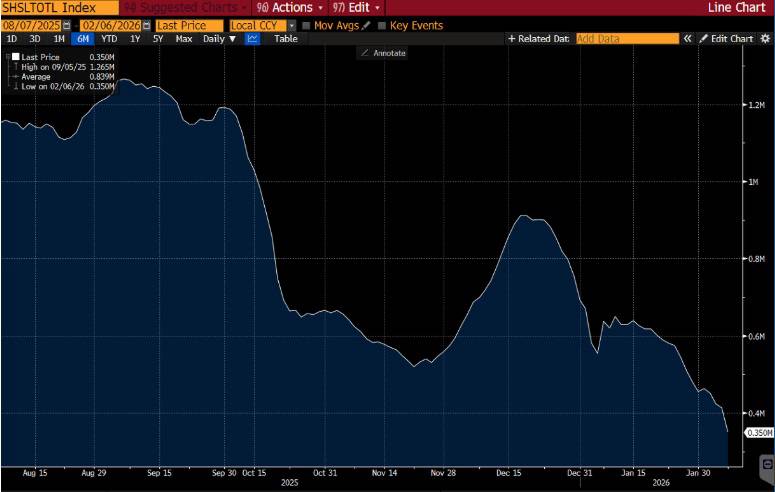Image resolution: width=775 pixels, height=492 pixels.
Task: Collapse panel with double-chevron icon
Action: tap(688, 39)
